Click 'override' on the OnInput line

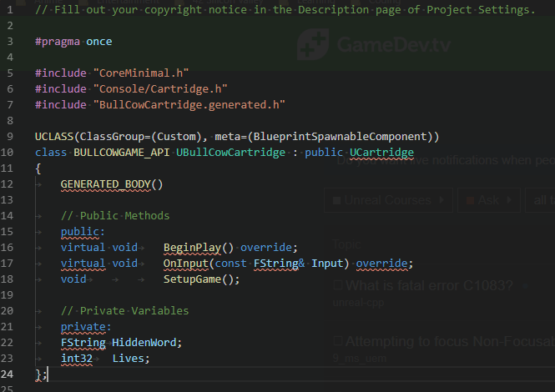[381, 264]
